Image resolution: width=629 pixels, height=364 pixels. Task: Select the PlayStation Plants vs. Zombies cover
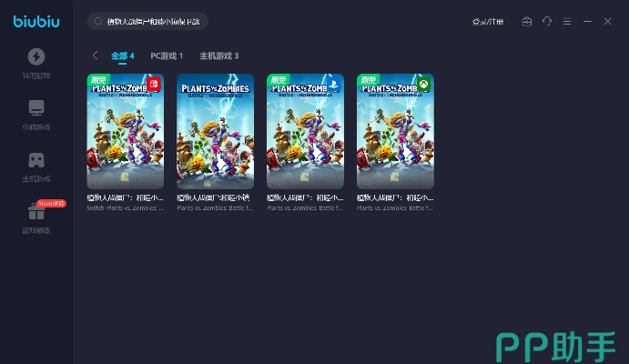click(305, 131)
